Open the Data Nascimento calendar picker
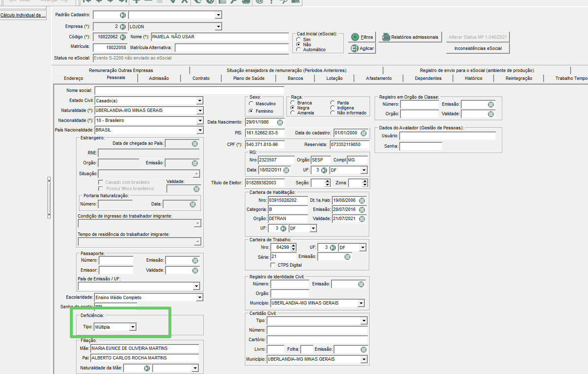 coord(280,122)
